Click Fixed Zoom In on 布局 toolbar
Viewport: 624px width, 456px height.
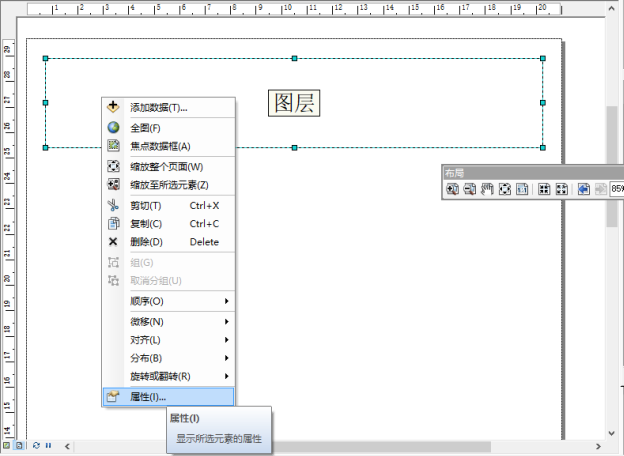point(544,189)
